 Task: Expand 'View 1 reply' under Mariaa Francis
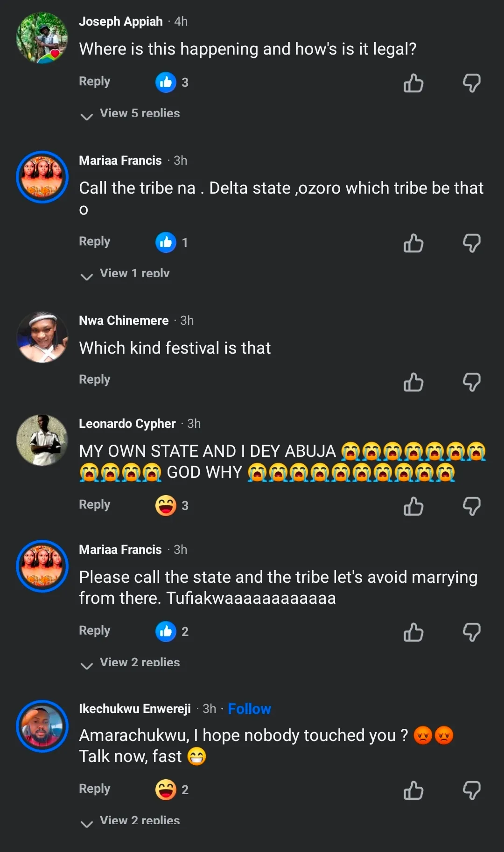coord(134,273)
